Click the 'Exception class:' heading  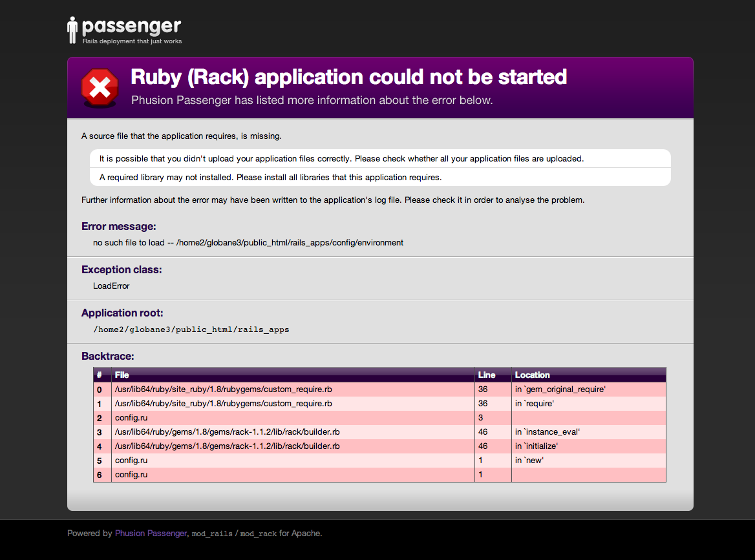point(122,270)
